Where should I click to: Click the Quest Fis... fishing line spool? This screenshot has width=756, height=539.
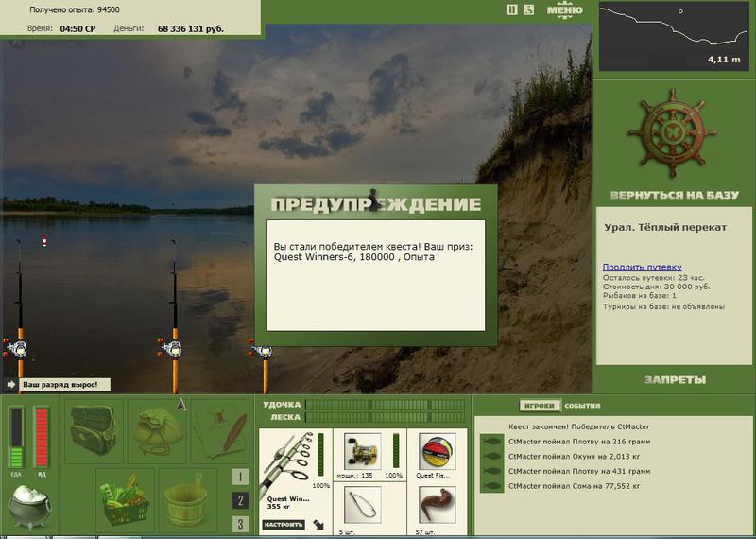click(x=438, y=451)
